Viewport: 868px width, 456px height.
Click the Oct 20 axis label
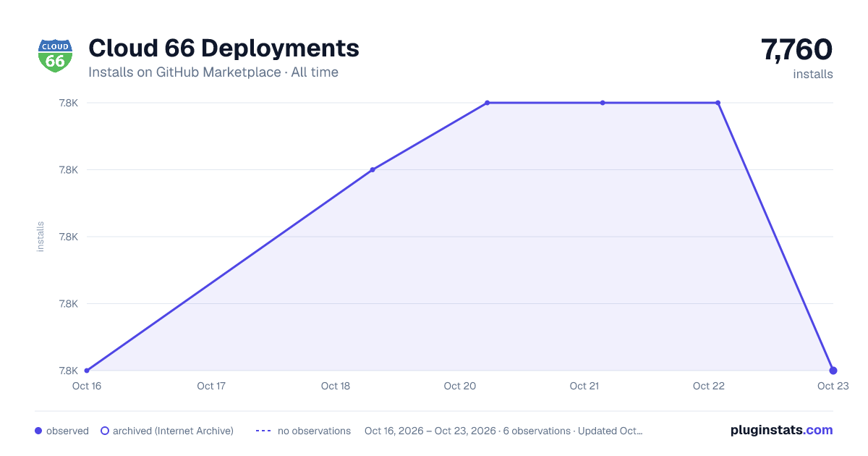tap(460, 386)
